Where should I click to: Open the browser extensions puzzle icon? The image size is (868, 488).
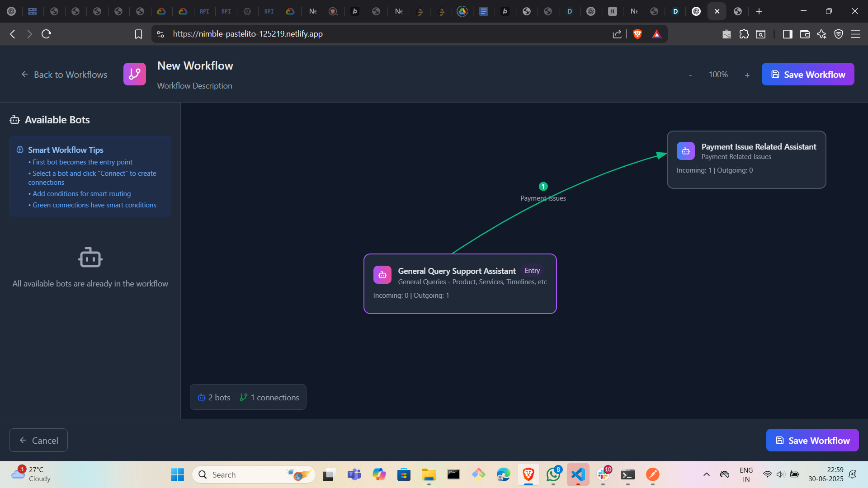click(744, 34)
